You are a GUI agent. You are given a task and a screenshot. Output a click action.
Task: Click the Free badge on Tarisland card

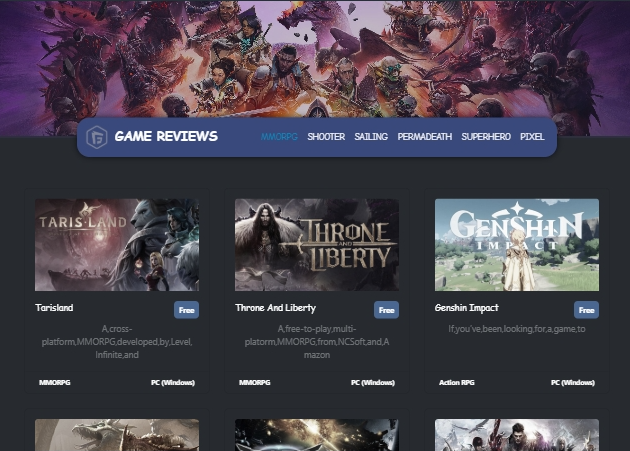tap(186, 310)
